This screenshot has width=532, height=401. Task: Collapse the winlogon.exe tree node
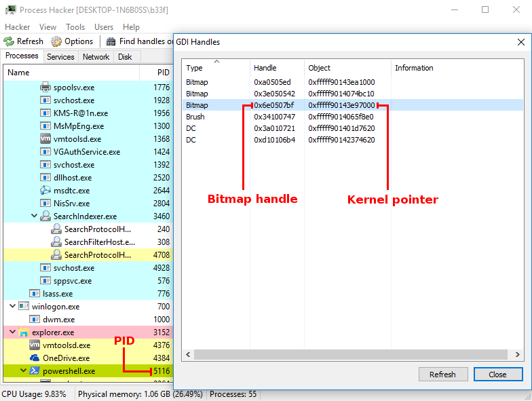coord(12,306)
